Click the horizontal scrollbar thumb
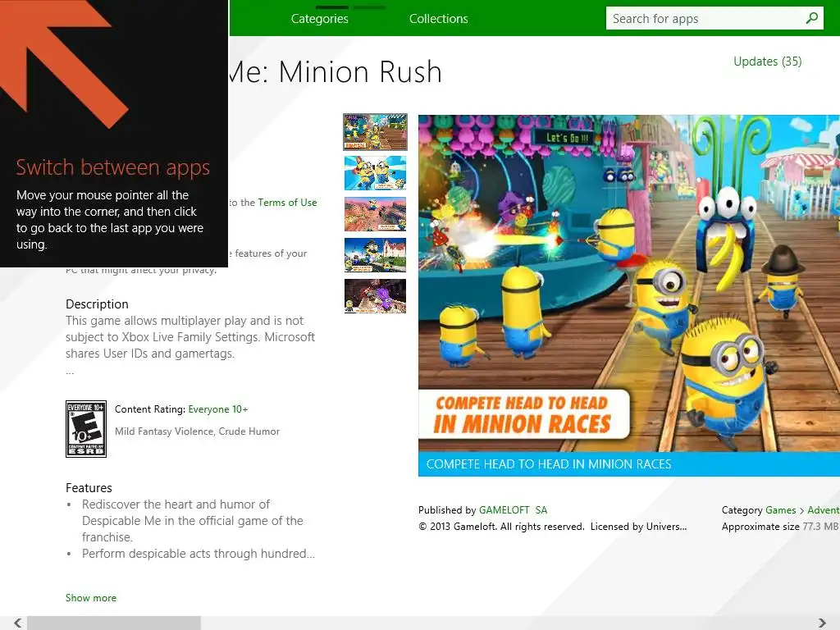This screenshot has width=840, height=630. point(114,623)
